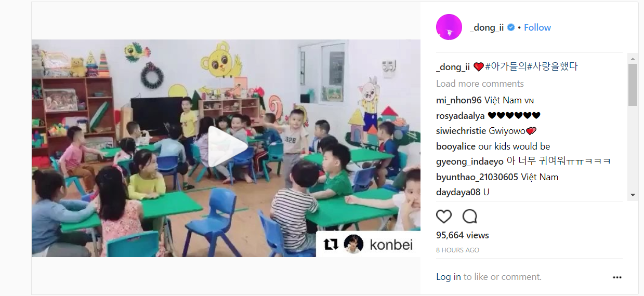Screen dimensions: 644x296
Task: Like the post with heart icon
Action: click(444, 217)
